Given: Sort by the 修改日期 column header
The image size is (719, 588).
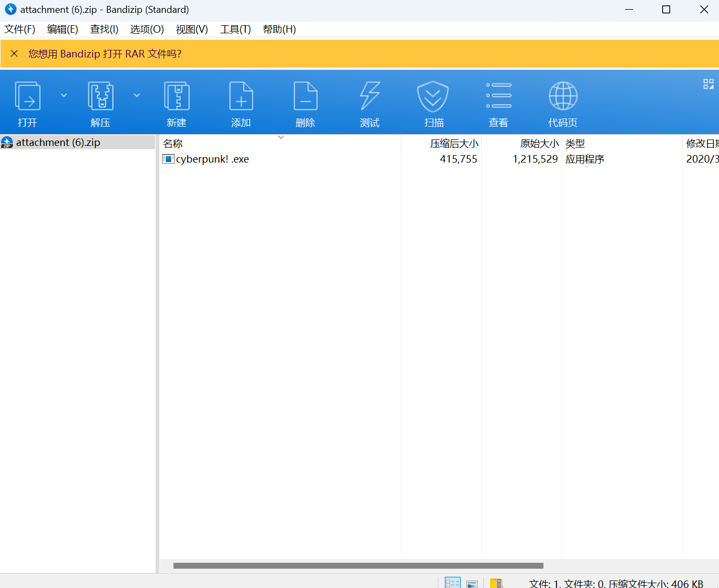Looking at the screenshot, I should (x=702, y=144).
